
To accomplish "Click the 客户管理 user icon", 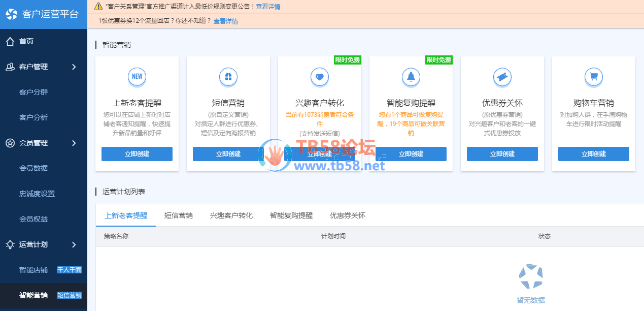I will (10, 67).
